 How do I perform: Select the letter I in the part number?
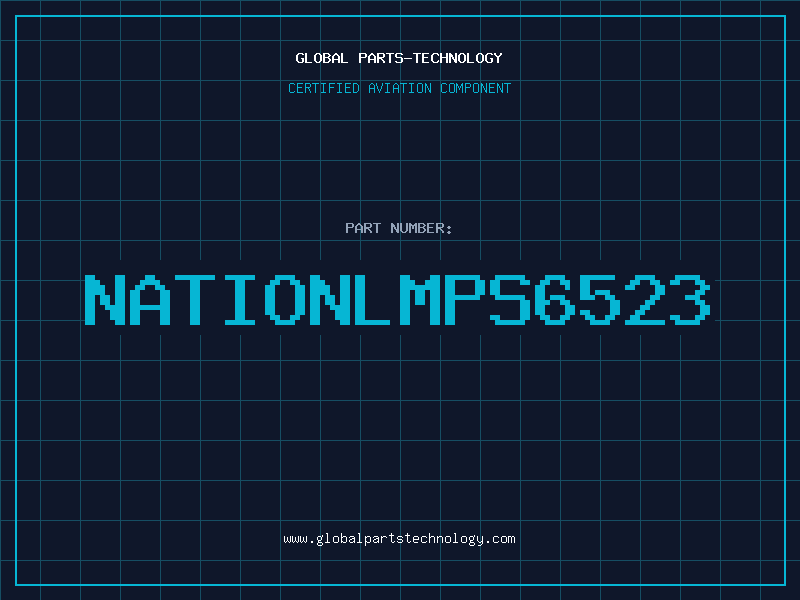pyautogui.click(x=240, y=299)
